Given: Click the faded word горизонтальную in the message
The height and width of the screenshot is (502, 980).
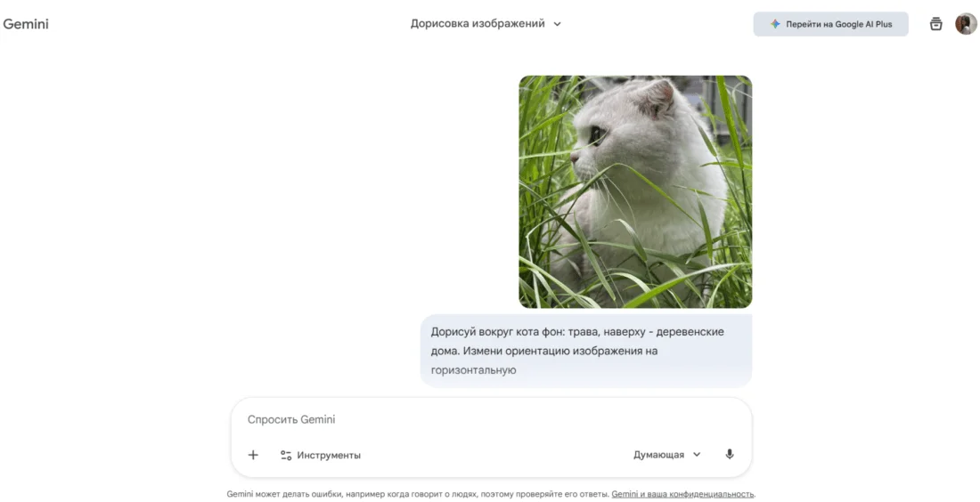Looking at the screenshot, I should [x=473, y=370].
